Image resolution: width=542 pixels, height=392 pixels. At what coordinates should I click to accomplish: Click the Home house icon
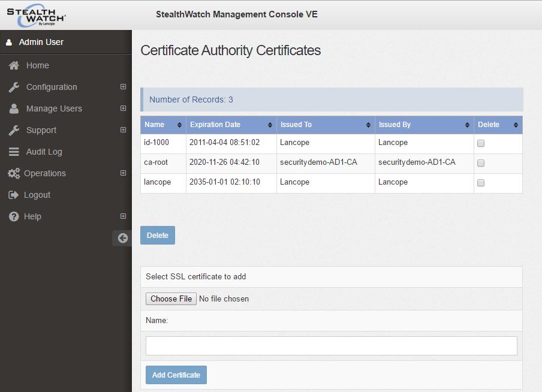pos(14,65)
